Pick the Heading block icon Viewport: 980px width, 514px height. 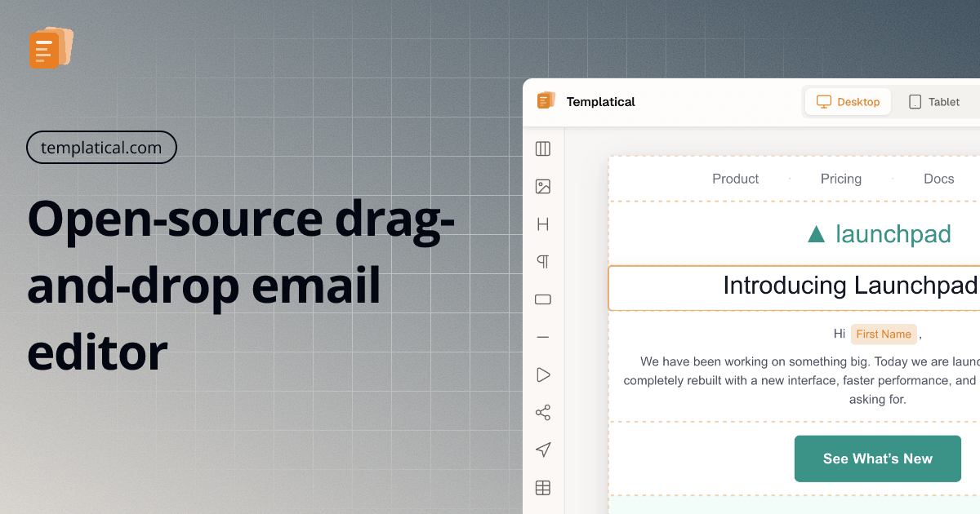543,224
